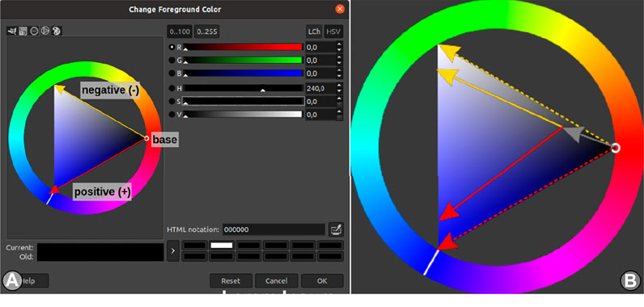Select the color Wheel triangle selector icon
644x307 pixels.
45,31
